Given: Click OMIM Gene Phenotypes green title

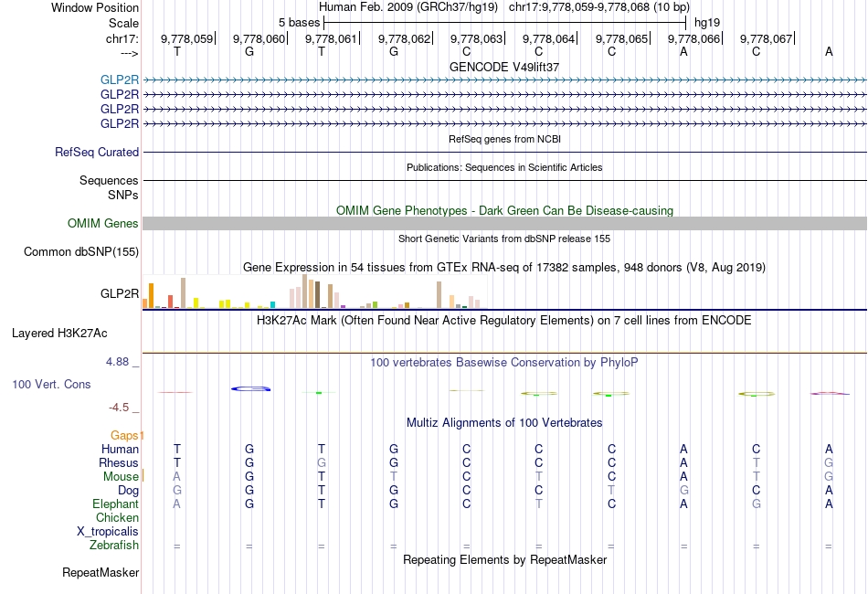Looking at the screenshot, I should (504, 210).
